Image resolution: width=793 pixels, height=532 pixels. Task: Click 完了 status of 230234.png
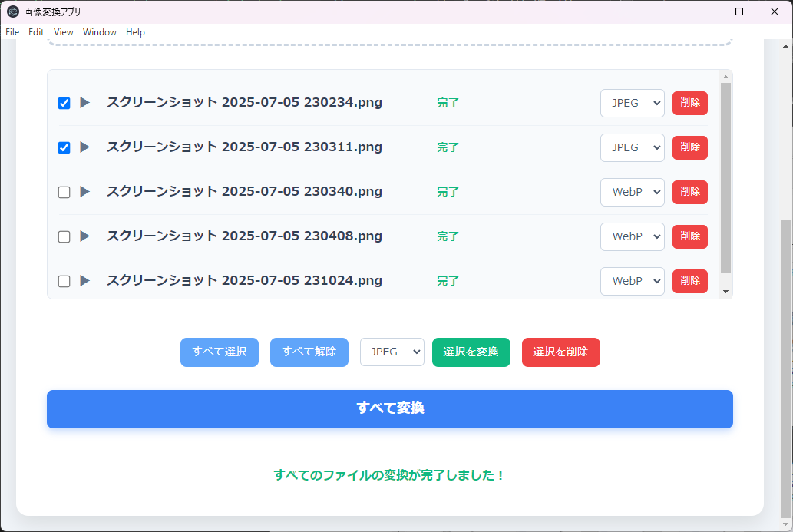pos(448,103)
